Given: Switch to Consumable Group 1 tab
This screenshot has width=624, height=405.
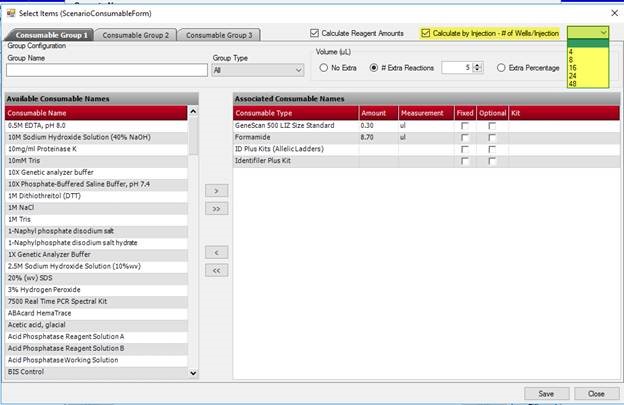Looking at the screenshot, I should [x=51, y=35].
